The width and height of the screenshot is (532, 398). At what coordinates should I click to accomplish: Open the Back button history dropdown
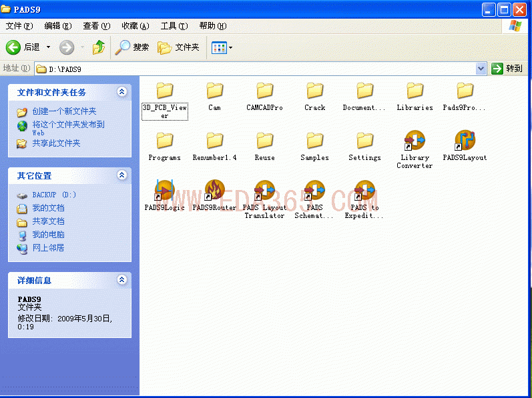click(x=48, y=47)
